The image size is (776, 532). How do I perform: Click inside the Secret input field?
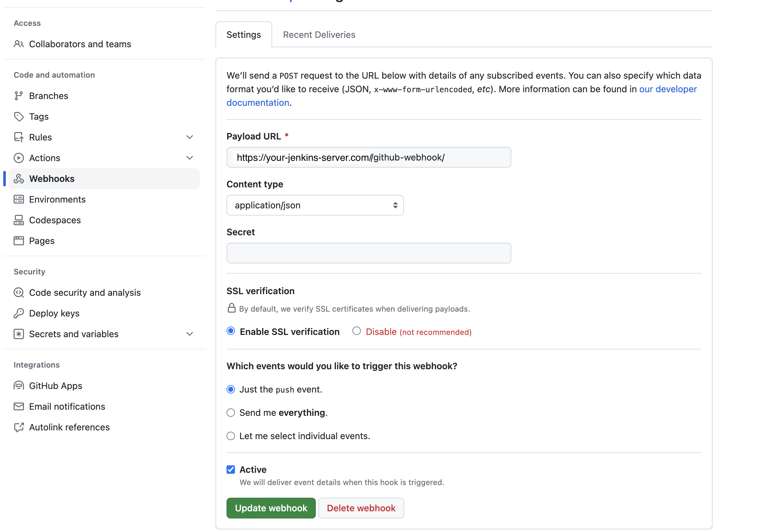(x=368, y=253)
